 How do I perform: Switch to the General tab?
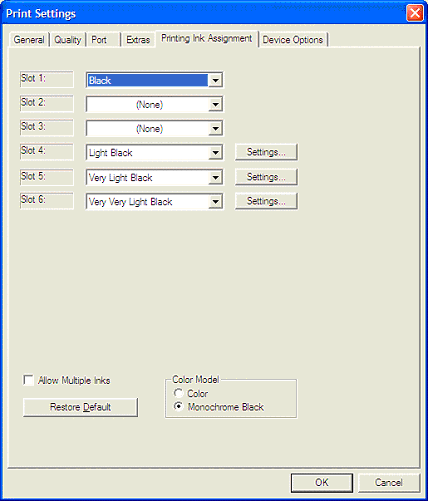29,40
